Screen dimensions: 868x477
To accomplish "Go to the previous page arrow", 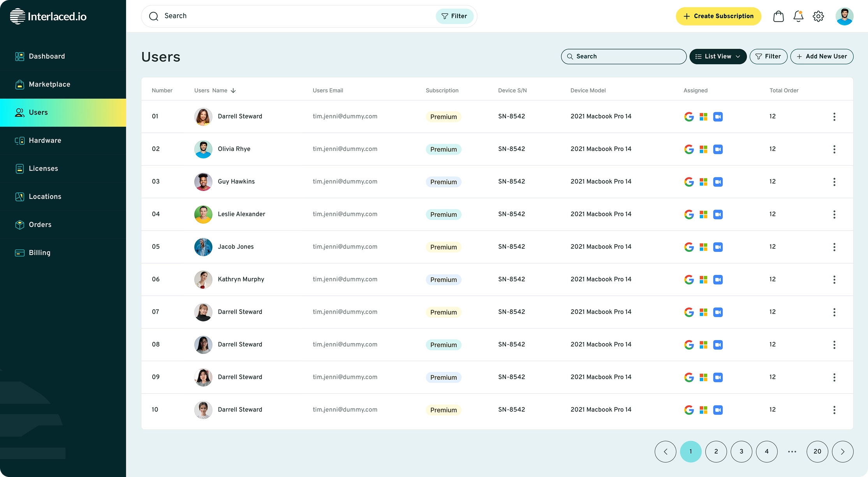I will coord(665,452).
